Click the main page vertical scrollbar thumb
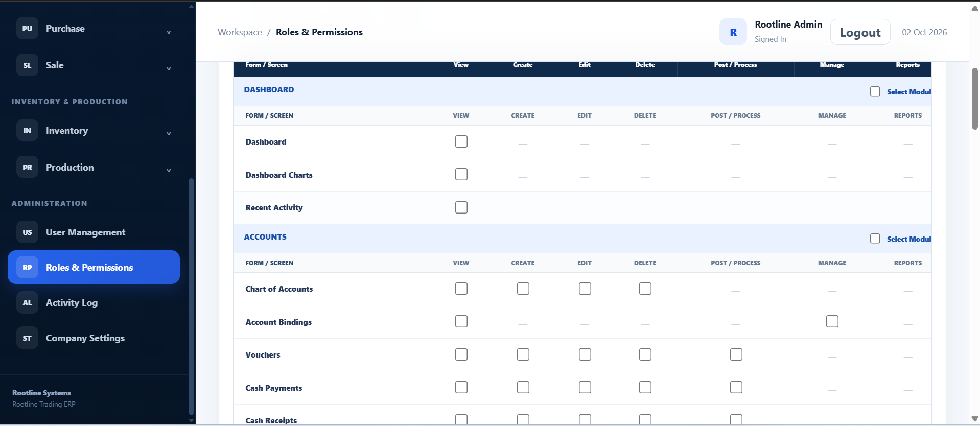The height and width of the screenshot is (426, 980). [975, 99]
